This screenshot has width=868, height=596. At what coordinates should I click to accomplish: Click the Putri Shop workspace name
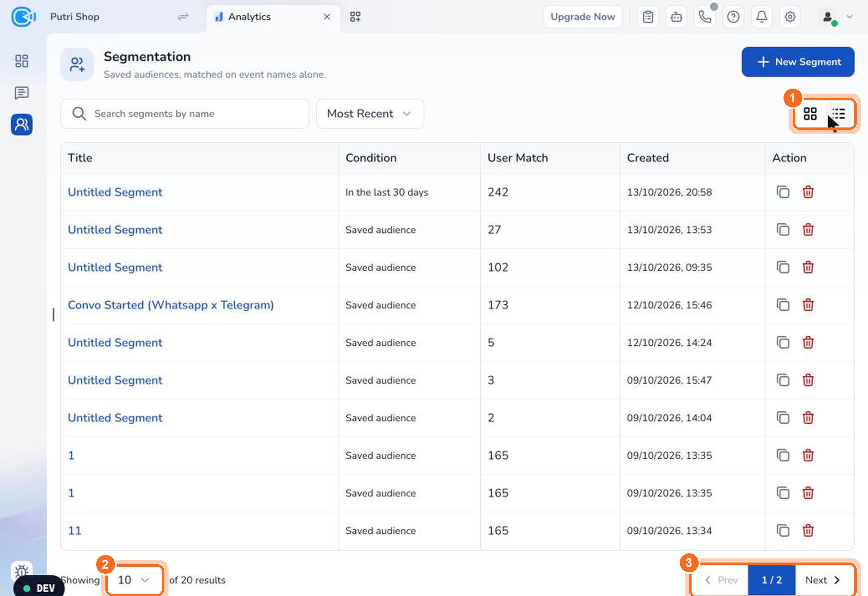(x=75, y=17)
